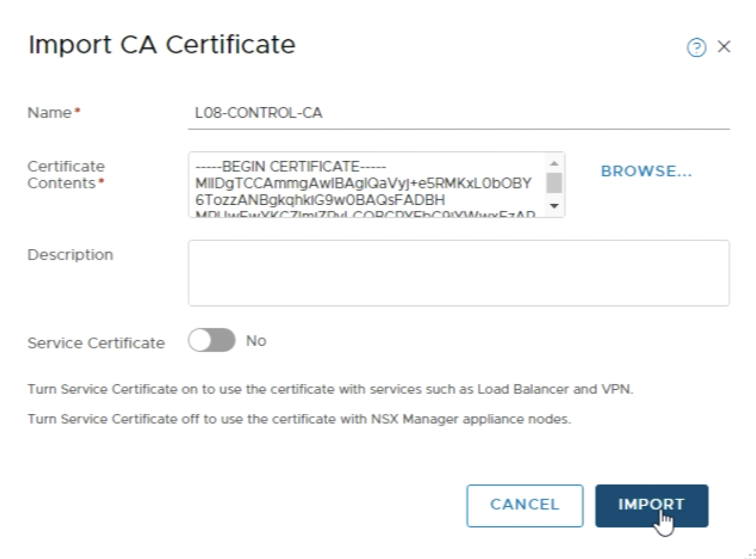This screenshot has width=756, height=559.
Task: Import the CA certificate
Action: click(651, 505)
